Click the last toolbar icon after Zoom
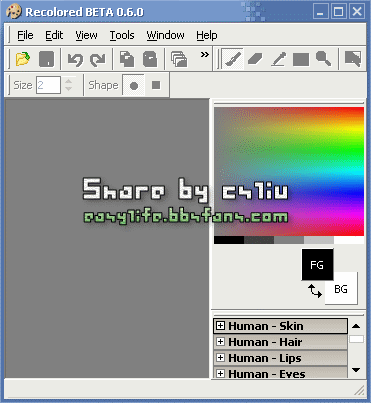This screenshot has height=403, width=371. pos(353,59)
